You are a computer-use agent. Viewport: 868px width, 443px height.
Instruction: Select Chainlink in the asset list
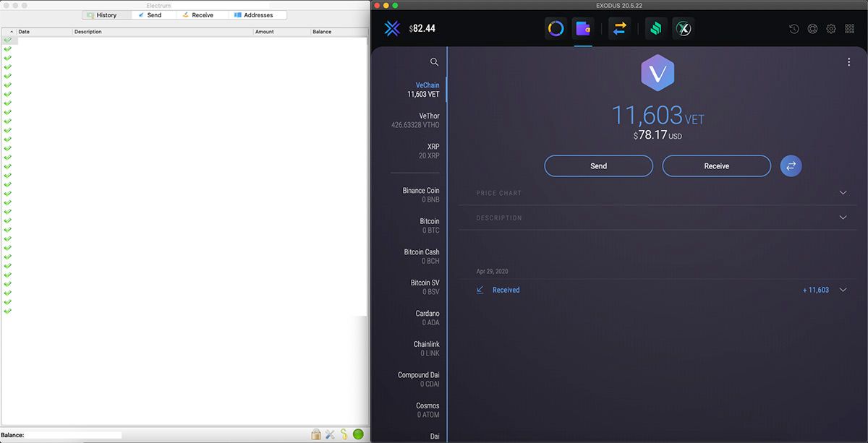(x=427, y=348)
